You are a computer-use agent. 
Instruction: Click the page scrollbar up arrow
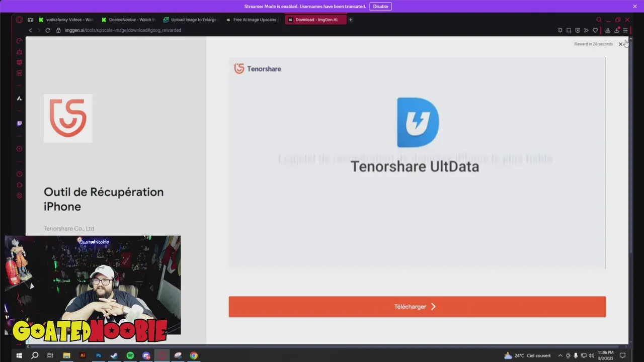(630, 39)
